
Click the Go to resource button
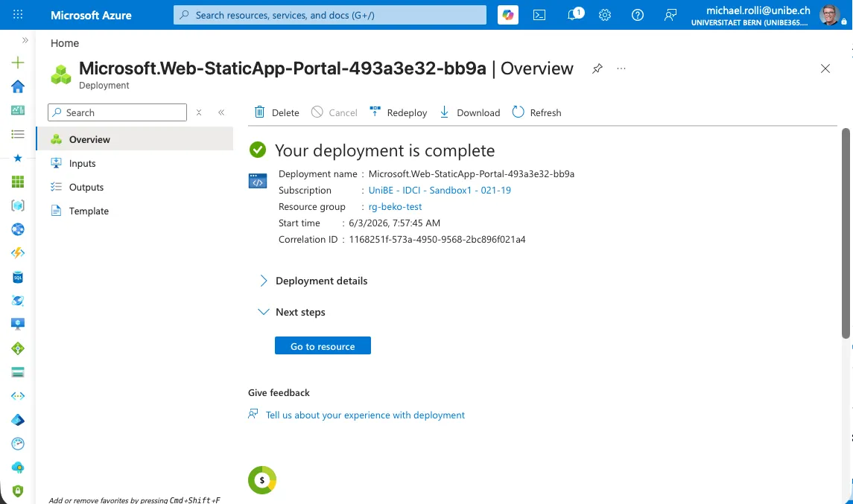coord(323,345)
